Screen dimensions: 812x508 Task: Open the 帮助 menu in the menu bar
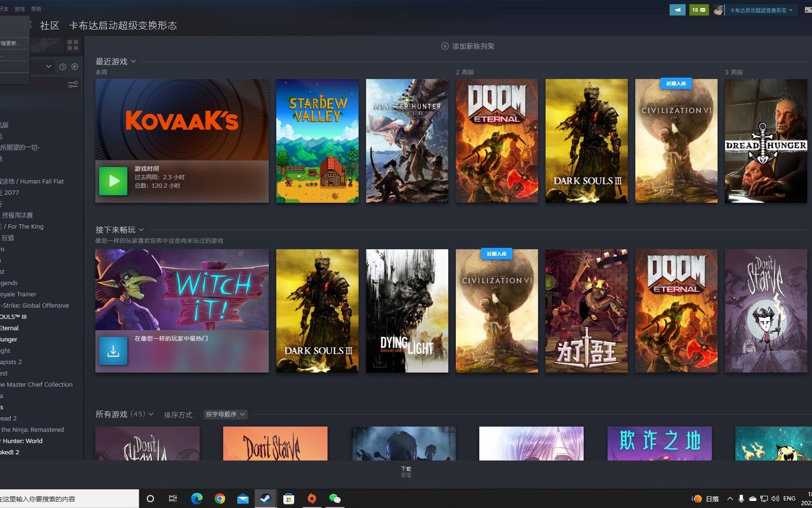[36, 9]
